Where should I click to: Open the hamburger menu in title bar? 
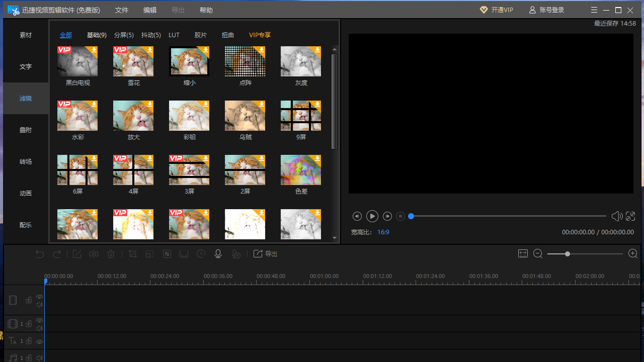coord(594,10)
